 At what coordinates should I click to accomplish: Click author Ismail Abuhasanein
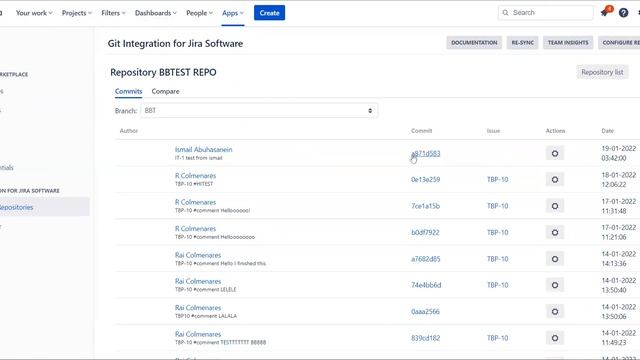[x=203, y=150]
